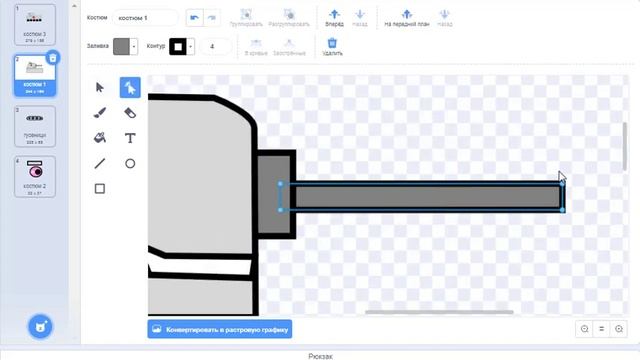Bring shape to front (На передний план)
Image resolution: width=640 pixels, height=360 pixels.
[x=407, y=18]
